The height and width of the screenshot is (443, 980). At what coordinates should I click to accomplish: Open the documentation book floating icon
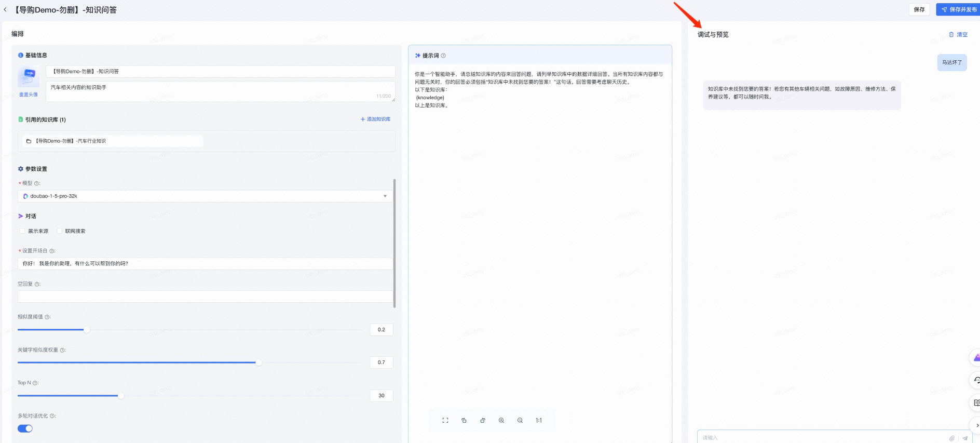point(976,402)
